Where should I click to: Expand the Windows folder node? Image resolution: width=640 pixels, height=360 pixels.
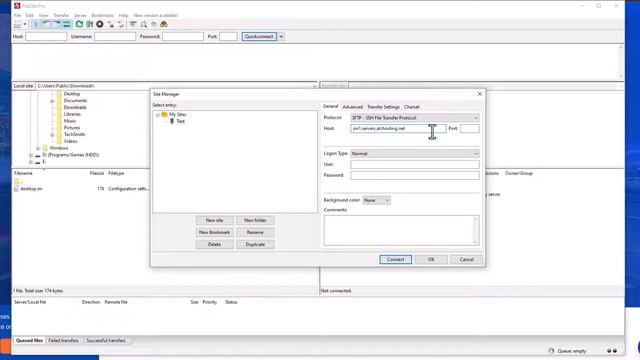38,149
